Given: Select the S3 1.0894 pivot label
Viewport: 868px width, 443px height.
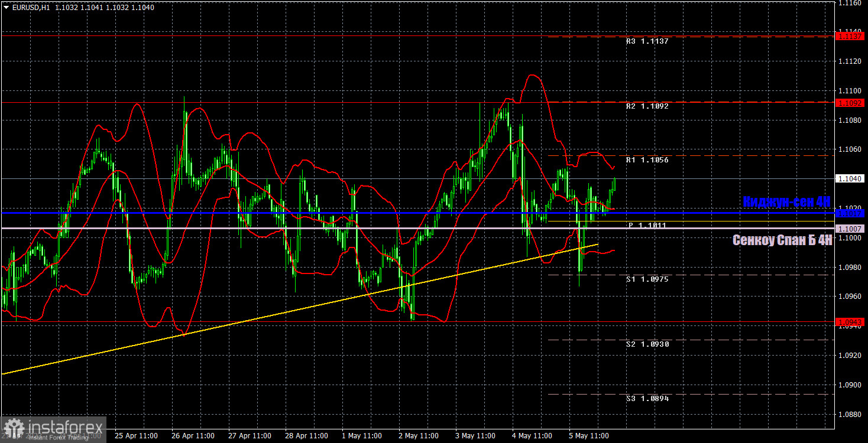Looking at the screenshot, I should pos(647,399).
